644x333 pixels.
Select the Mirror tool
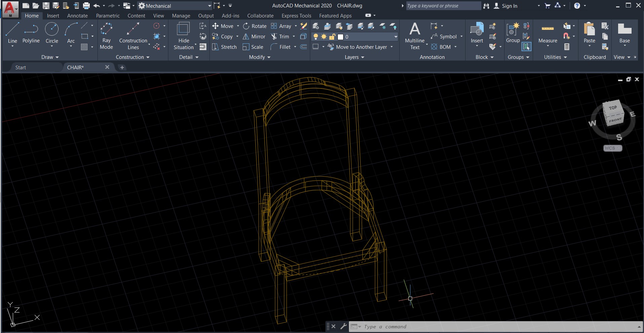click(254, 36)
